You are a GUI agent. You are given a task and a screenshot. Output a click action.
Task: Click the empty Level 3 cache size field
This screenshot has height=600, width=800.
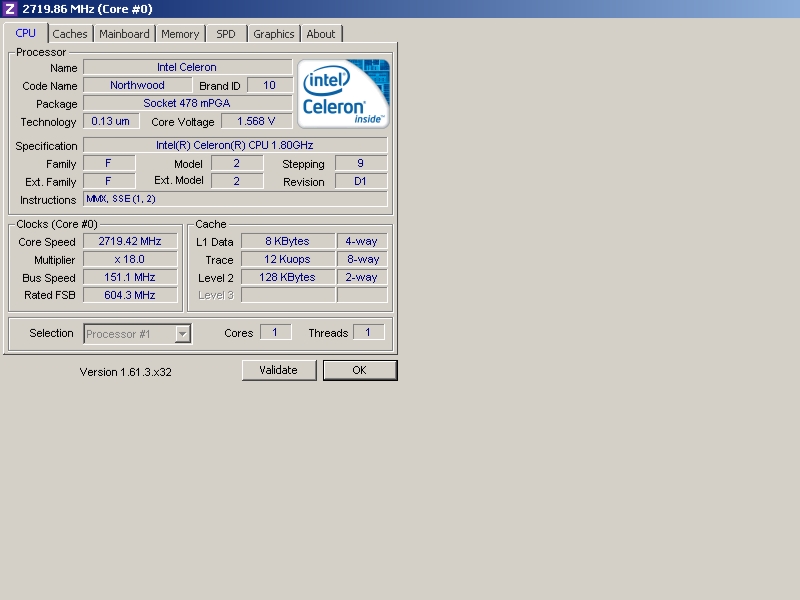pyautogui.click(x=288, y=295)
